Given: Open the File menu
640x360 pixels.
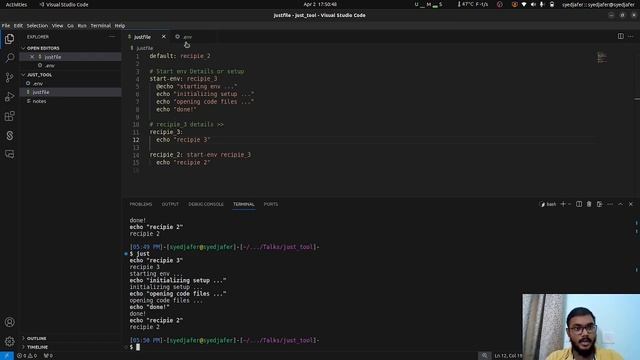Looking at the screenshot, I should [x=6, y=25].
